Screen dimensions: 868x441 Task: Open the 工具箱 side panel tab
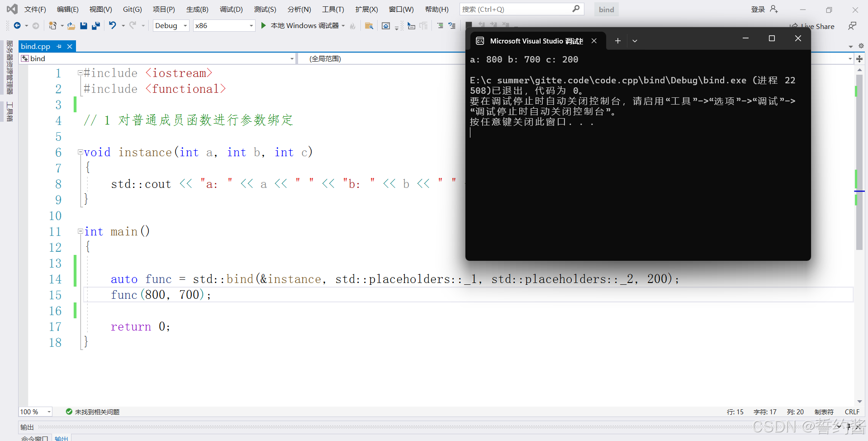pos(9,111)
